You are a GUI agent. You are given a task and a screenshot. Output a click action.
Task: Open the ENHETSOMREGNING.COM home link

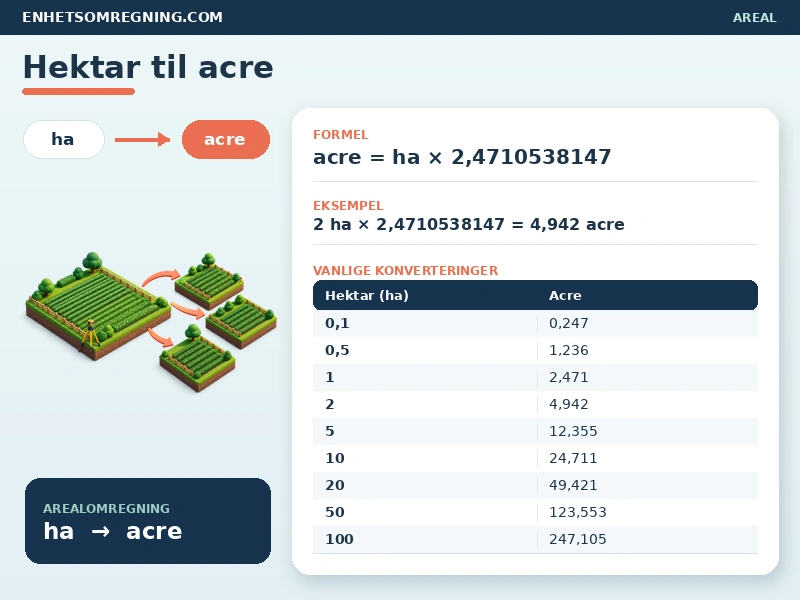122,17
